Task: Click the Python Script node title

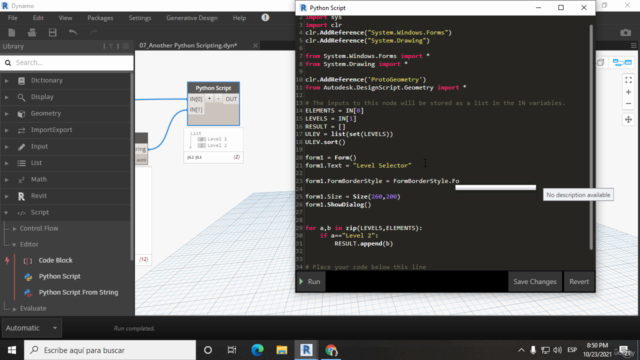Action: pyautogui.click(x=213, y=88)
